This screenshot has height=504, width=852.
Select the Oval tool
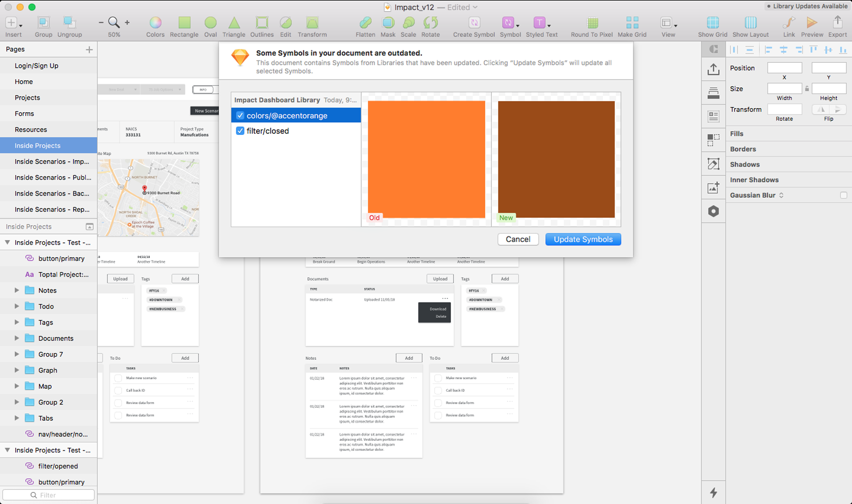pyautogui.click(x=210, y=23)
